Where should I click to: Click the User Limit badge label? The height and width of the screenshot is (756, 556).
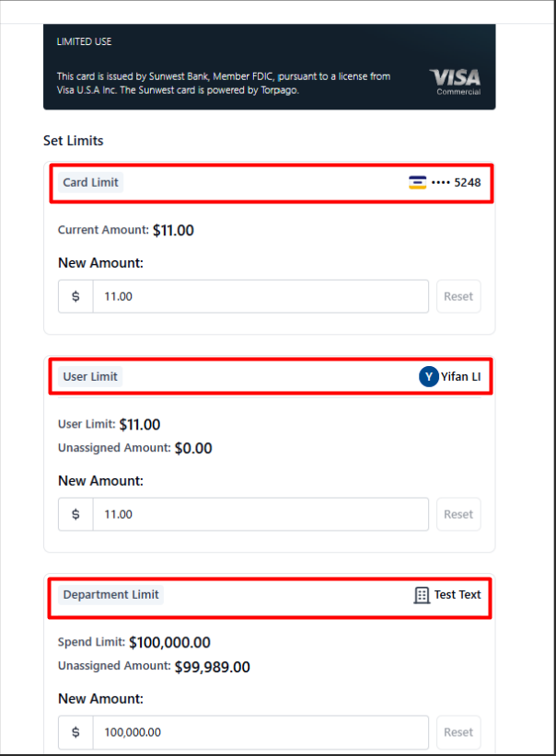coord(90,376)
